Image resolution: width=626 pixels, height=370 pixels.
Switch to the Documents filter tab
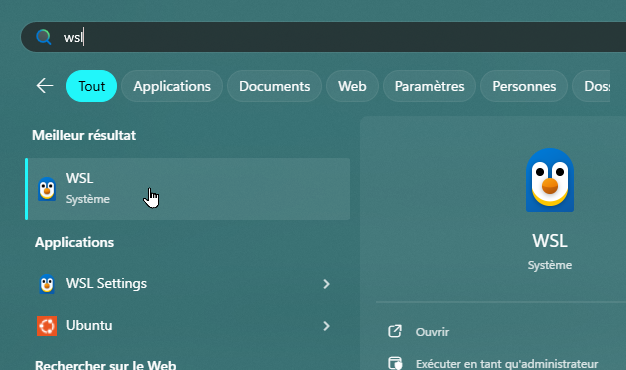pos(275,86)
